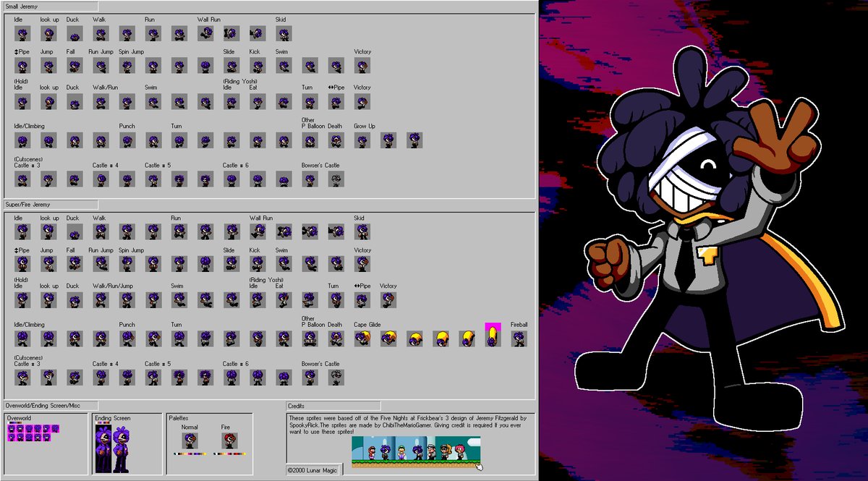Select horizontal Pipe sprite in Small Jeremy panel
This screenshot has width=868, height=481.
click(336, 101)
